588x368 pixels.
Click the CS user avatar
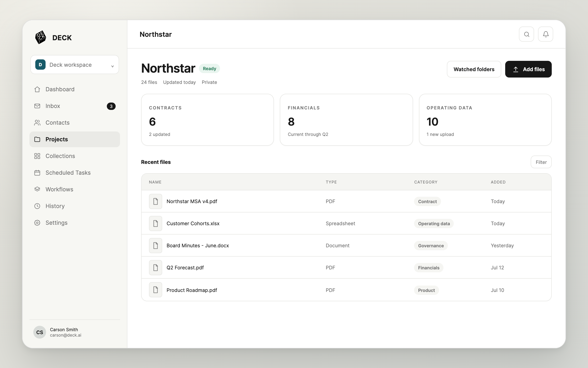point(40,332)
